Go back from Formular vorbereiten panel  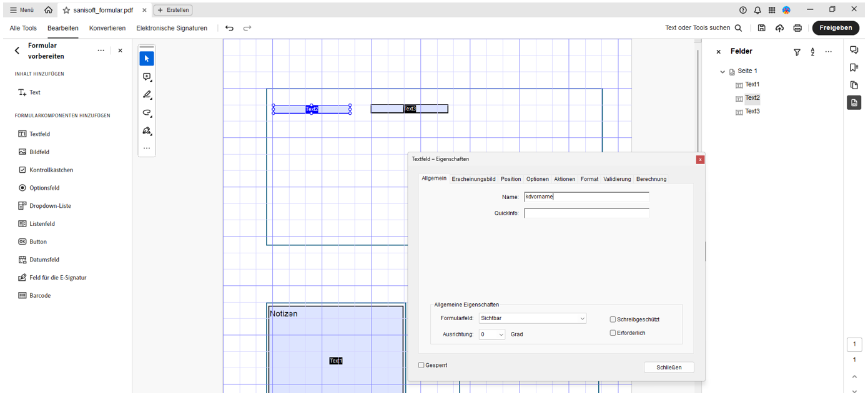(x=17, y=51)
